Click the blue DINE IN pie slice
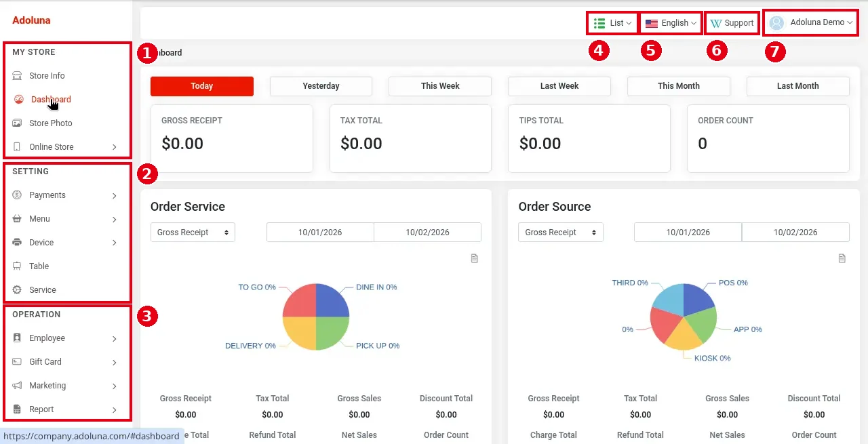 331,301
